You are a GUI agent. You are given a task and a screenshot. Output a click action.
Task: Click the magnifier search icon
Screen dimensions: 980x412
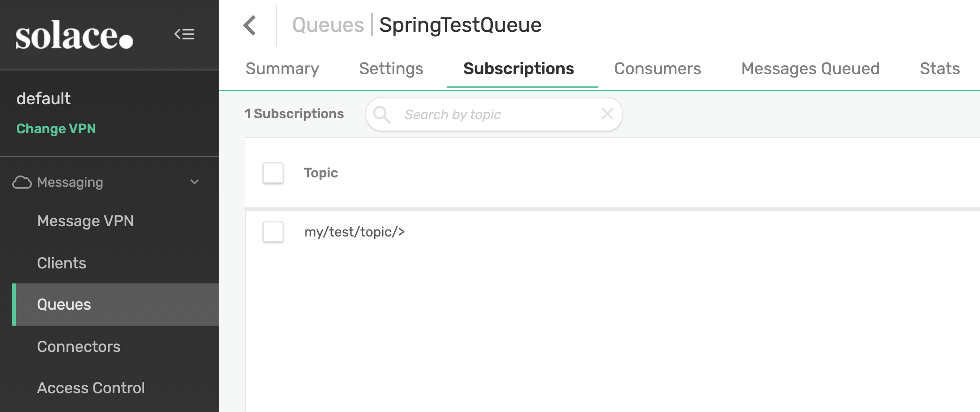[382, 114]
